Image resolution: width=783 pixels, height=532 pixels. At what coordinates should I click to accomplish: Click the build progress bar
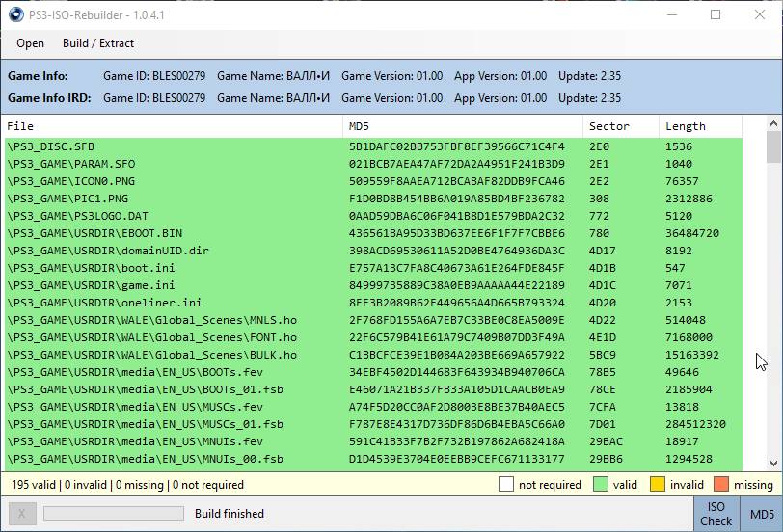click(114, 514)
